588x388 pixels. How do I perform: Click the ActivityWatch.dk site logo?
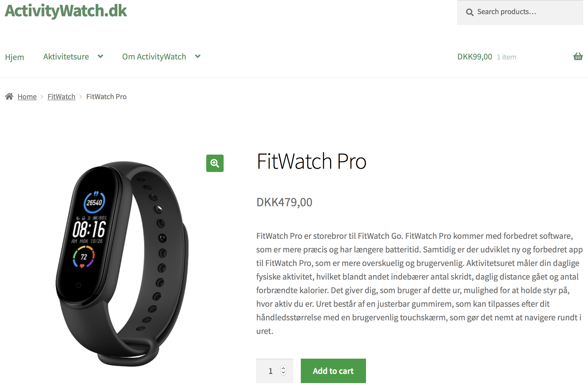pos(66,11)
